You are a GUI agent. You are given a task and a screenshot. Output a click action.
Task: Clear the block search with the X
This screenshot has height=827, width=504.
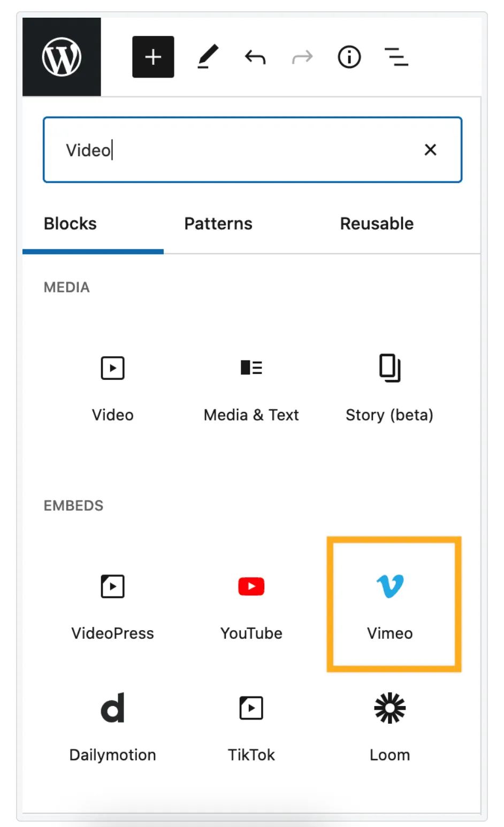point(430,150)
